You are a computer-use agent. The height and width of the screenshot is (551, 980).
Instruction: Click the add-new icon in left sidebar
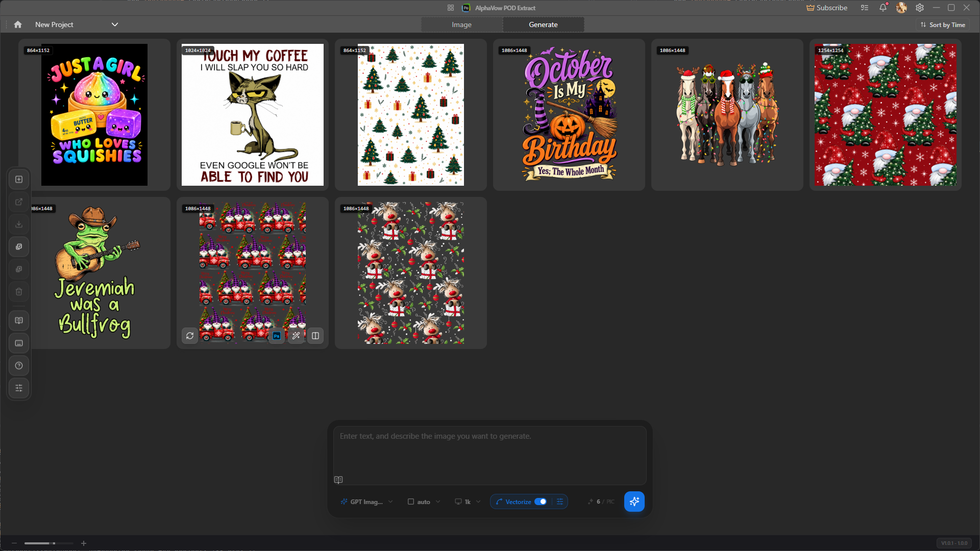point(19,180)
